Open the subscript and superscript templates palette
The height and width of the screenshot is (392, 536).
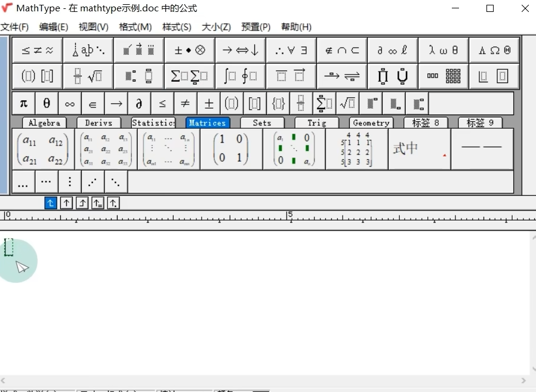[139, 76]
